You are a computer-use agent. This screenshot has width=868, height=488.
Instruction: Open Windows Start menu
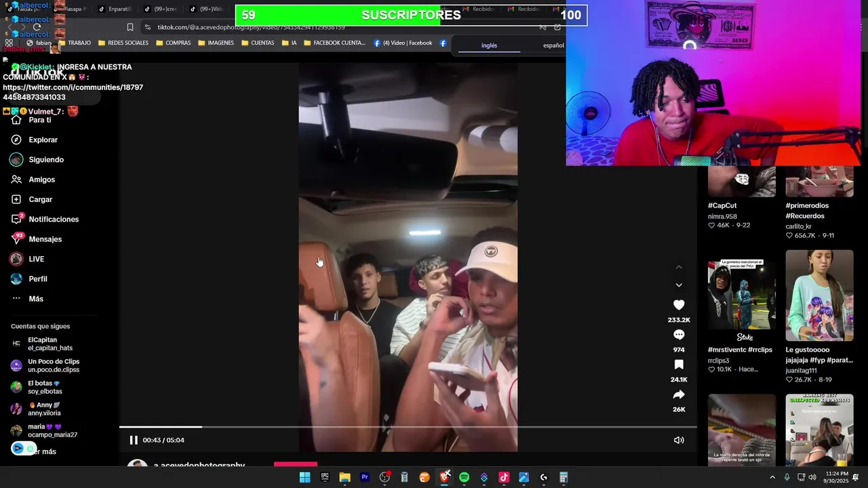(305, 477)
